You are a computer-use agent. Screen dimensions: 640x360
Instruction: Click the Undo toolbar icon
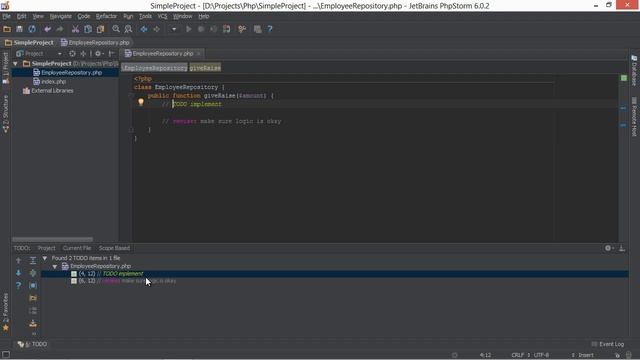pos(47,29)
